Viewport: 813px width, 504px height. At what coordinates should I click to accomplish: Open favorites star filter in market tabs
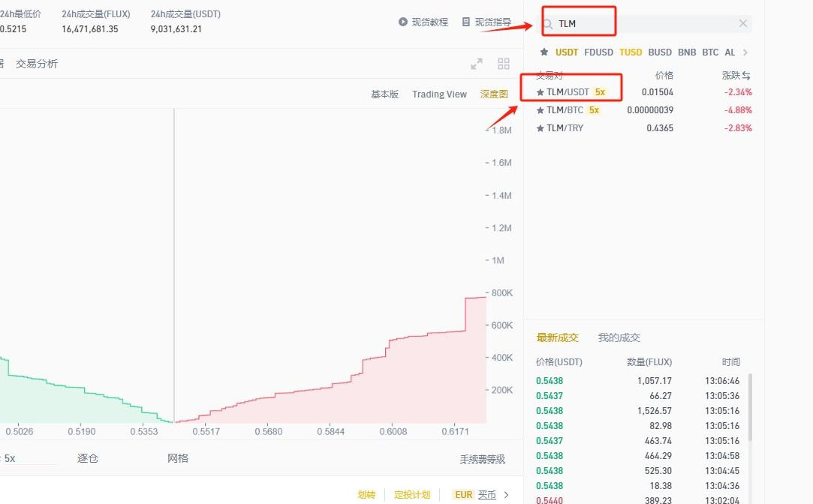click(544, 52)
